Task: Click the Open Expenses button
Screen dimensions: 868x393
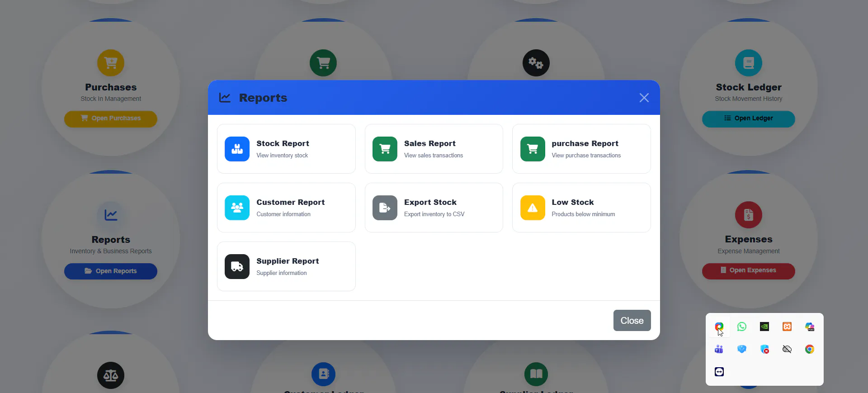Action: tap(749, 270)
